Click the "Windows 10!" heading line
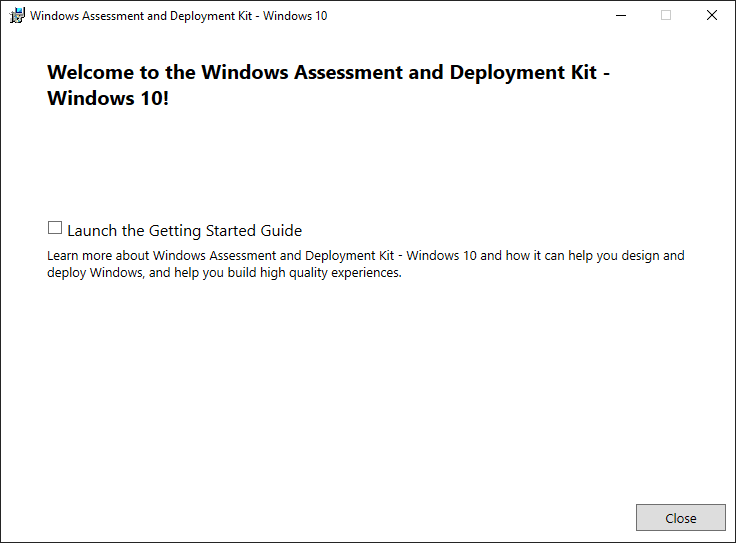The height and width of the screenshot is (543, 736). 108,100
